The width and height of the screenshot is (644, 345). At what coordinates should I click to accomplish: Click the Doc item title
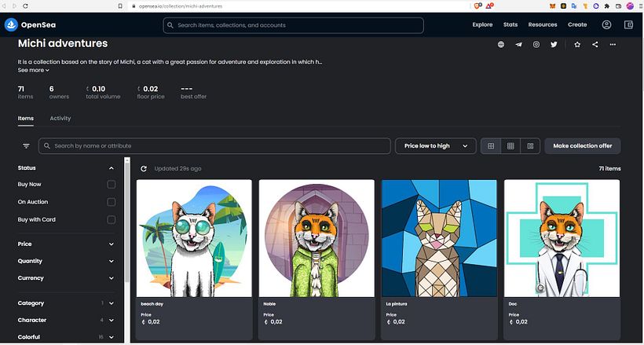coord(513,304)
